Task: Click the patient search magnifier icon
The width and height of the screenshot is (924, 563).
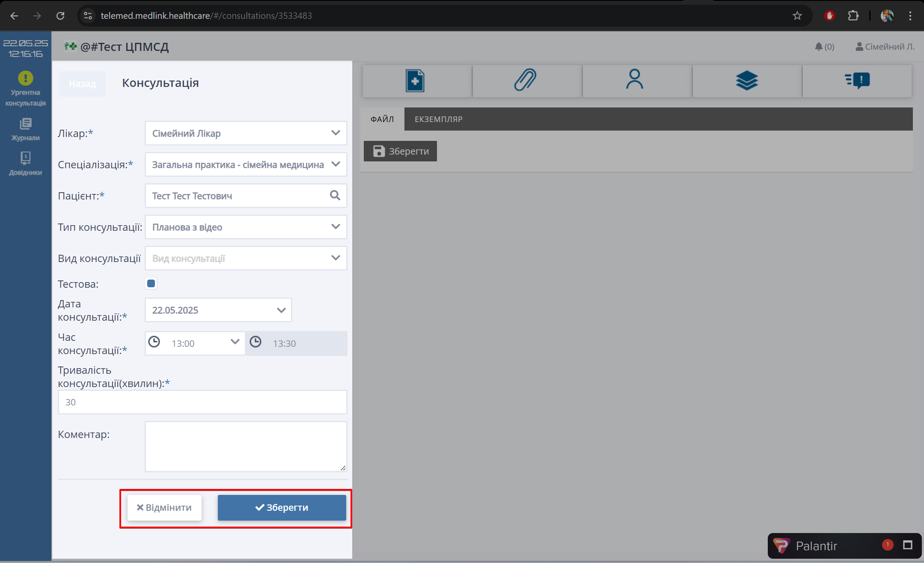Action: pos(335,196)
